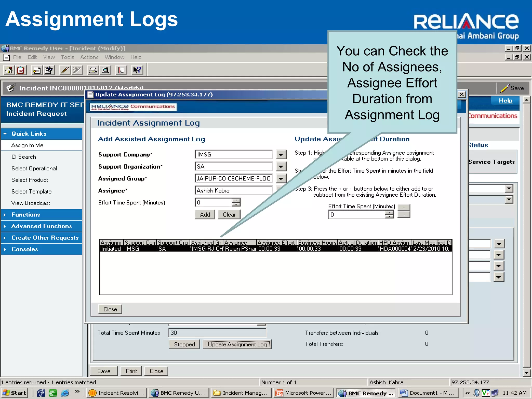Screen dimensions: 532x399
Task: Activate the What's This help cursor icon
Action: tap(137, 70)
